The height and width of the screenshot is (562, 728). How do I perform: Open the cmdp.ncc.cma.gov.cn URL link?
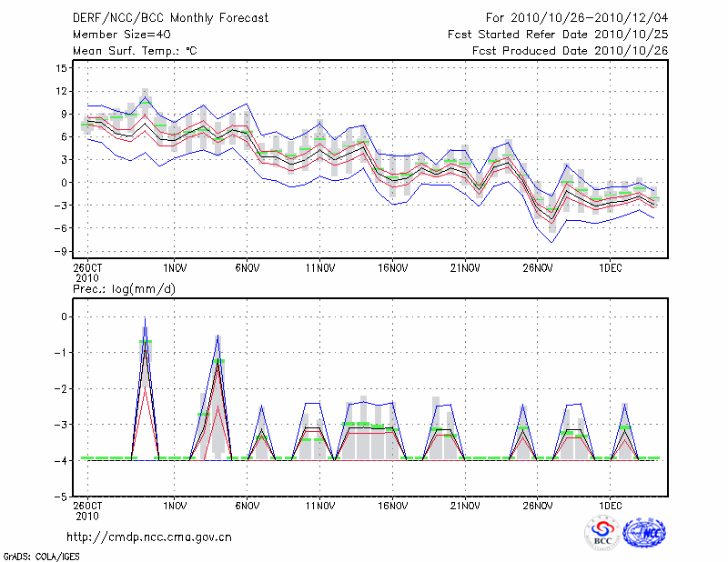149,537
